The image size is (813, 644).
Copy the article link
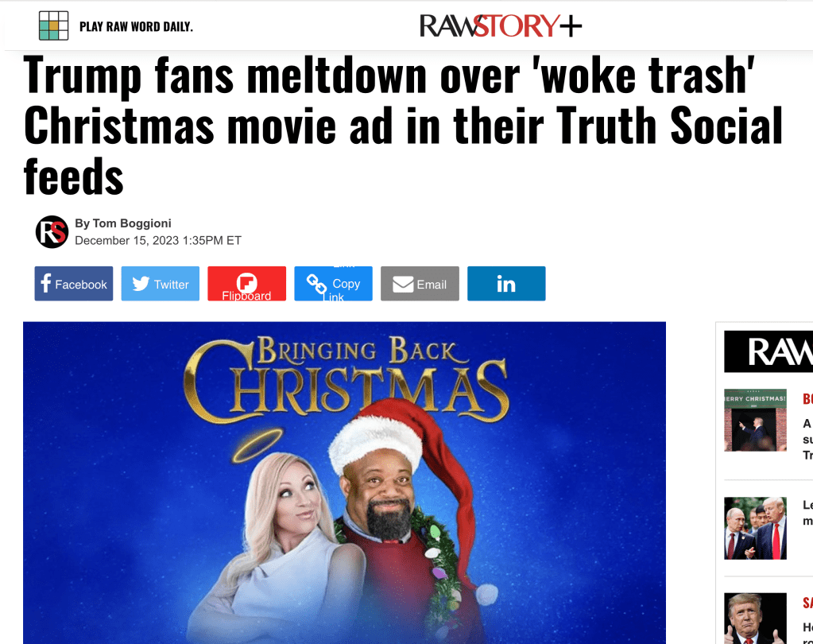point(334,284)
